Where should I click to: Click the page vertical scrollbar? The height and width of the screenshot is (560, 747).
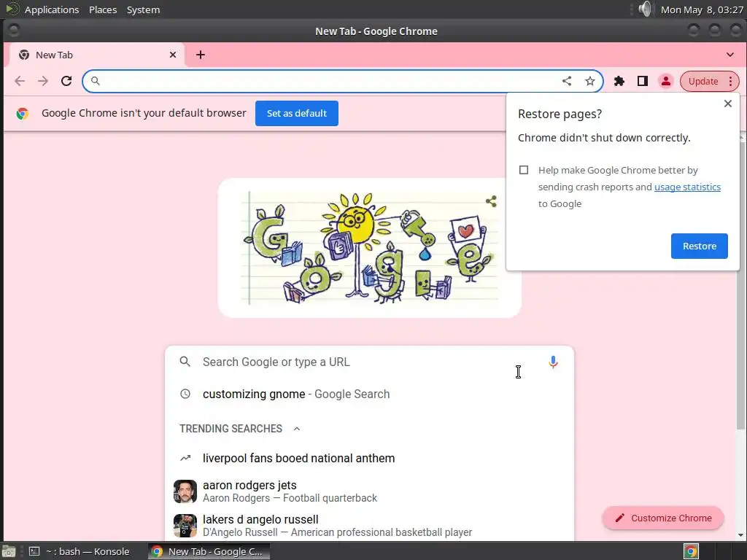(741, 286)
